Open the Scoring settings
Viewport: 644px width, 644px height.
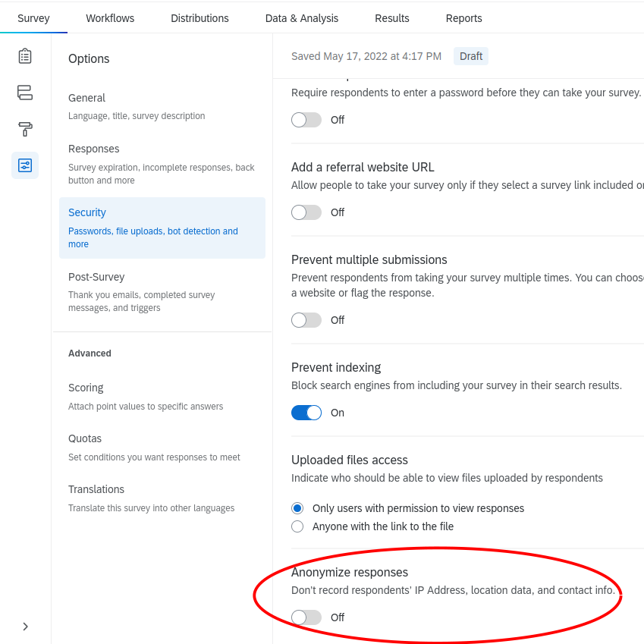coord(86,388)
